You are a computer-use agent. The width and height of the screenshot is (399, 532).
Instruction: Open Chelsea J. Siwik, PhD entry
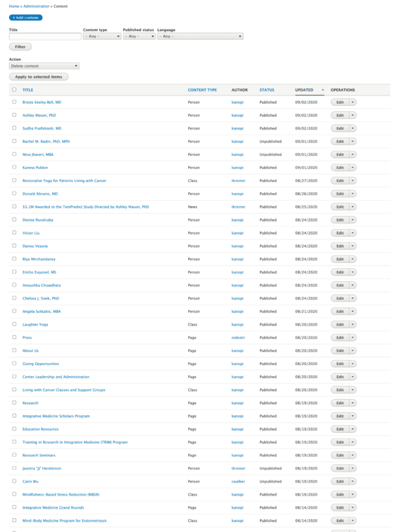tap(41, 299)
